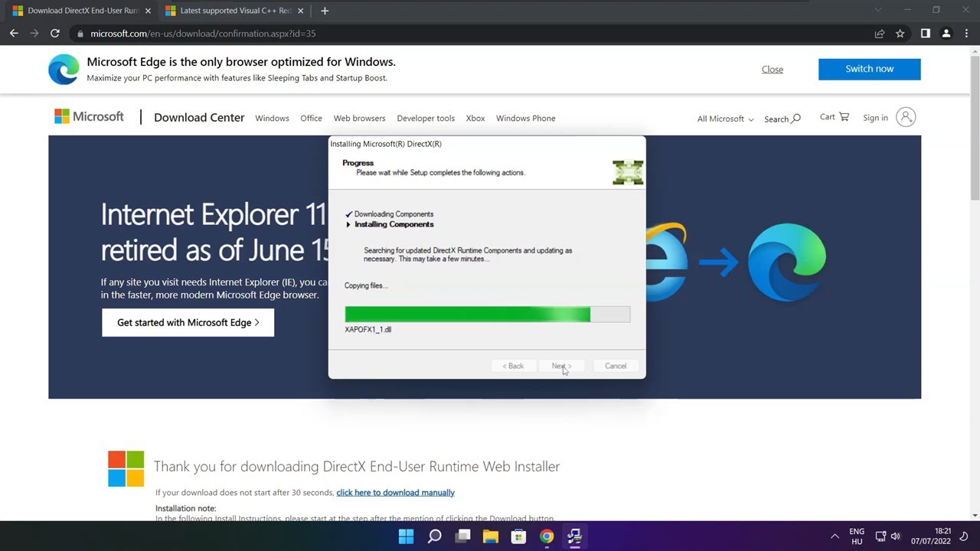980x551 pixels.
Task: Open Microsoft Store from the taskbar
Action: tap(518, 536)
